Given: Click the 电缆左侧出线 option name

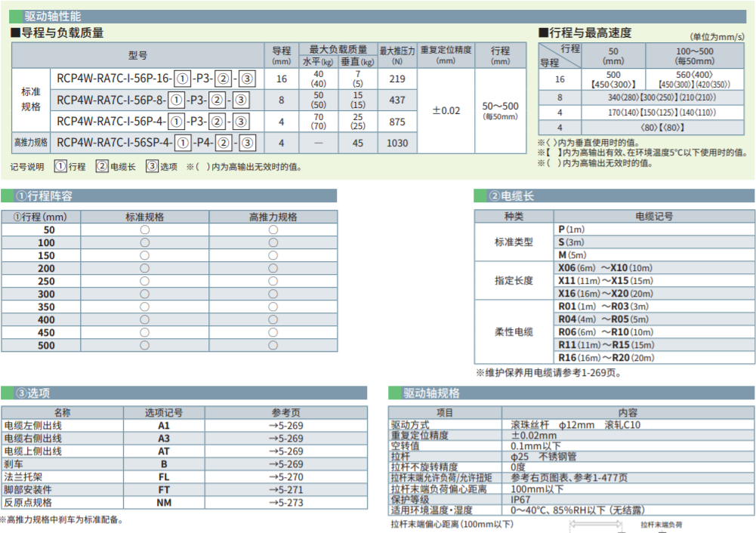Looking at the screenshot, I should [x=32, y=426].
